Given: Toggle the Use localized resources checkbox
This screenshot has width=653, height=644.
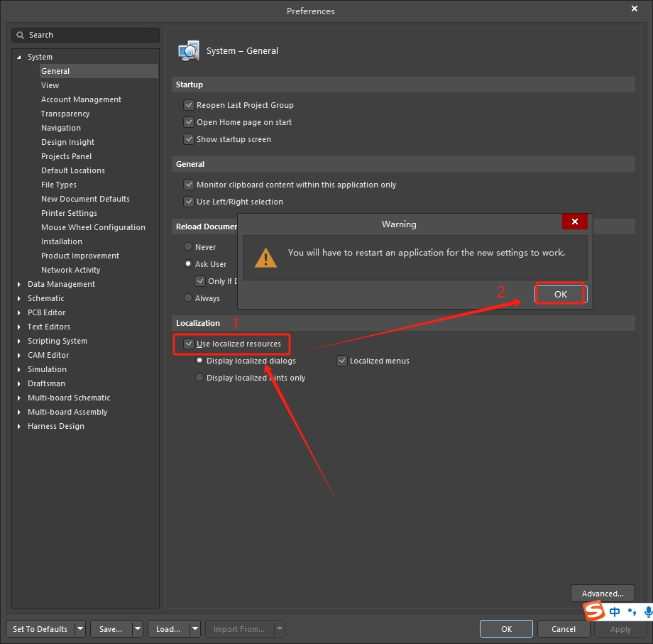Looking at the screenshot, I should [x=189, y=344].
